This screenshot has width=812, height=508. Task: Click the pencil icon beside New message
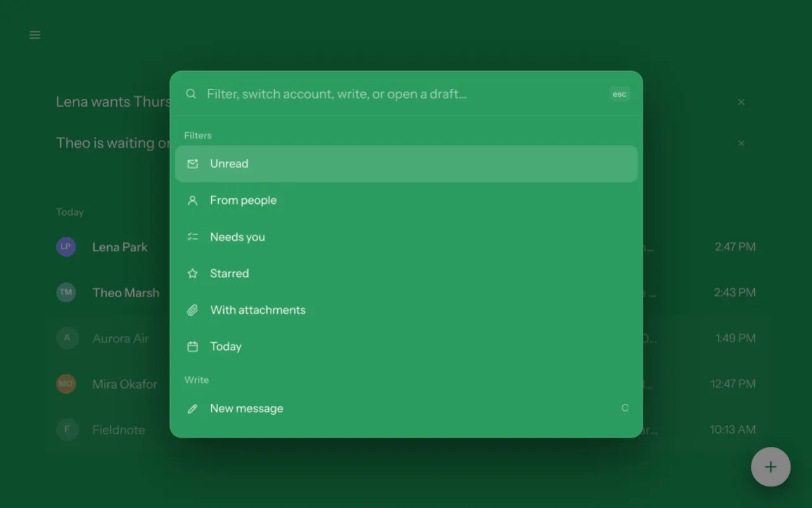(x=193, y=408)
